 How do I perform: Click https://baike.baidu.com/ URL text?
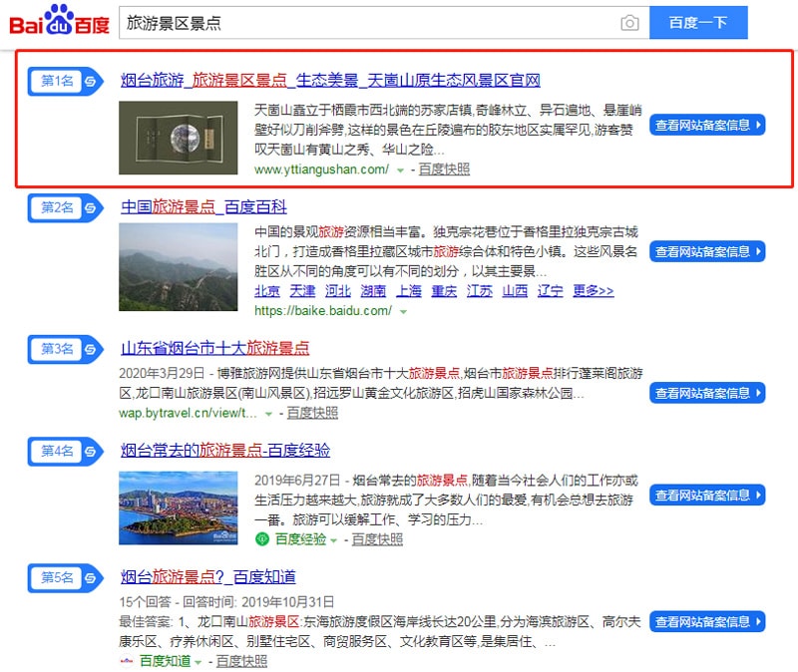323,311
